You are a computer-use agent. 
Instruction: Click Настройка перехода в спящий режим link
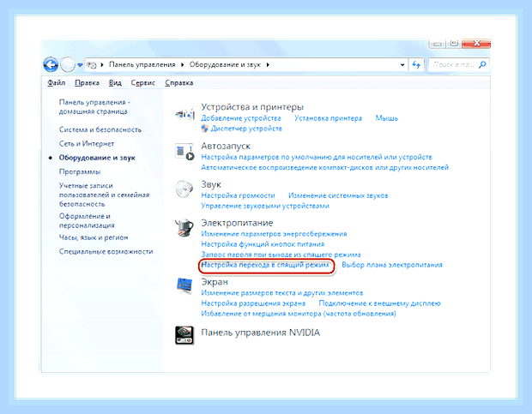265,265
